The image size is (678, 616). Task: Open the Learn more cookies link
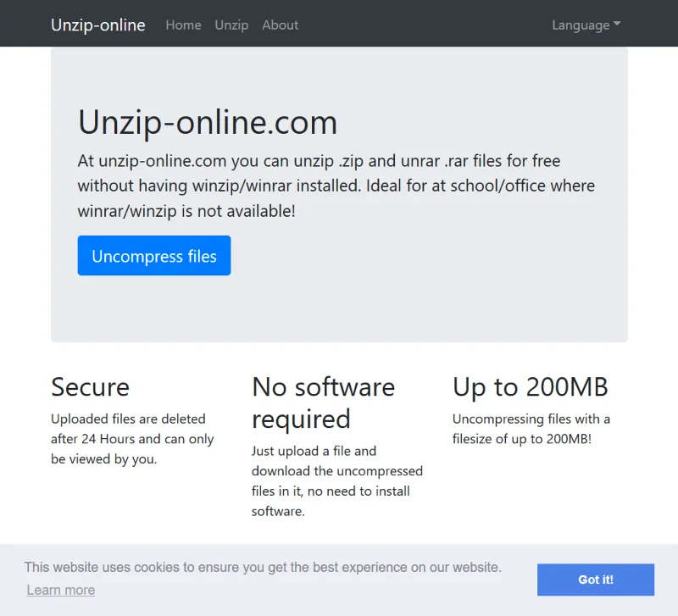(x=60, y=590)
